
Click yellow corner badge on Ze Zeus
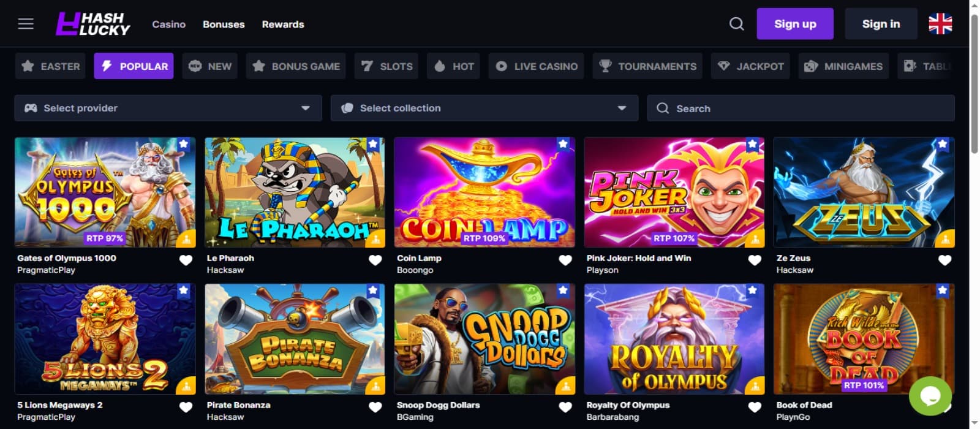(946, 239)
